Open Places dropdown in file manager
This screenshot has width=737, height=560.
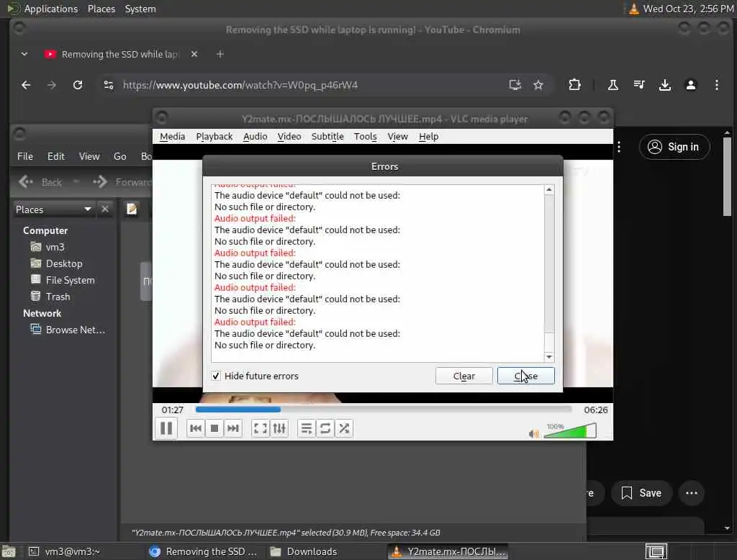pyautogui.click(x=53, y=209)
